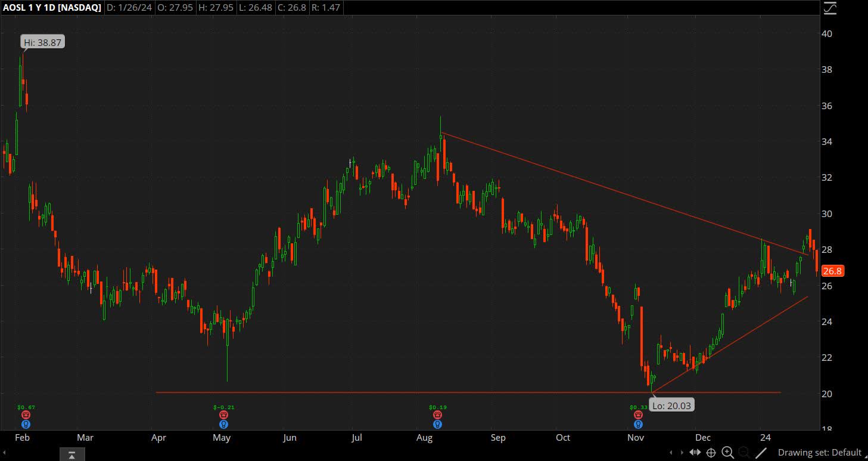Click the 26.8 price tag on right axis
Image resolution: width=868 pixels, height=461 pixels.
[832, 271]
